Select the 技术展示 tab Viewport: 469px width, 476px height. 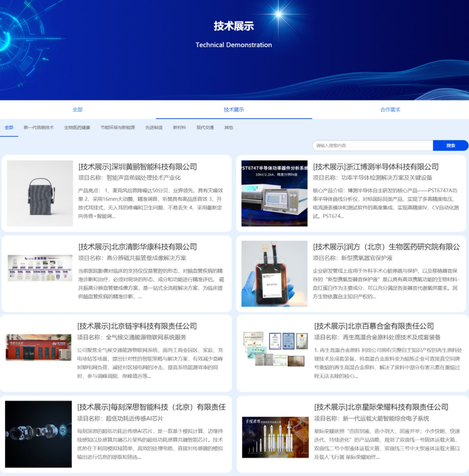[234, 110]
